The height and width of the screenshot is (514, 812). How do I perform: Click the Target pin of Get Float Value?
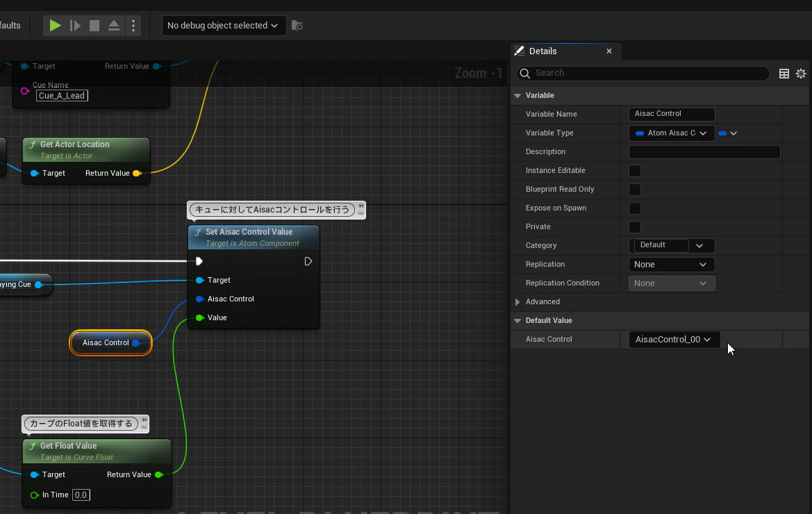pos(35,474)
